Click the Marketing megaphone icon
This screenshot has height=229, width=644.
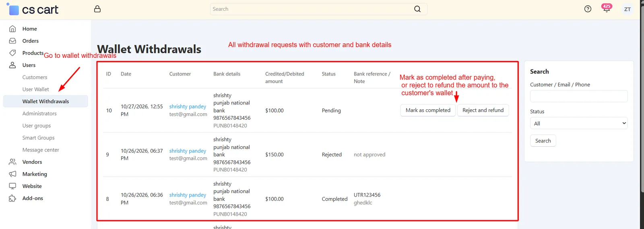12,174
